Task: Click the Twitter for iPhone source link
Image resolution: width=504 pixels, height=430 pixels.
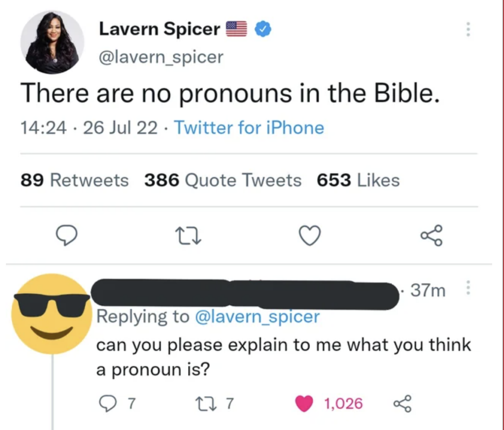Action: pyautogui.click(x=249, y=128)
